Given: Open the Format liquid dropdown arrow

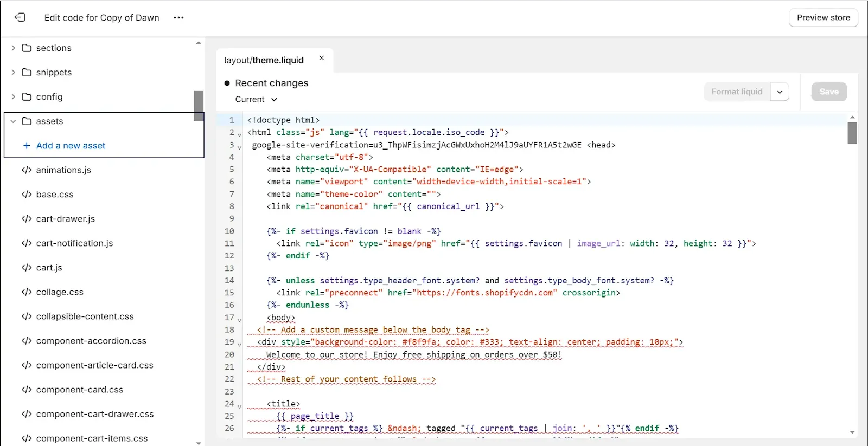Looking at the screenshot, I should 780,92.
